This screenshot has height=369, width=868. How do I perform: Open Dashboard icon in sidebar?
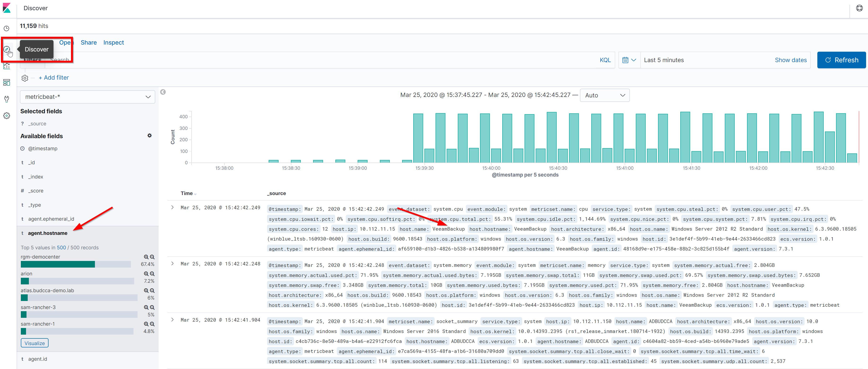(x=6, y=82)
